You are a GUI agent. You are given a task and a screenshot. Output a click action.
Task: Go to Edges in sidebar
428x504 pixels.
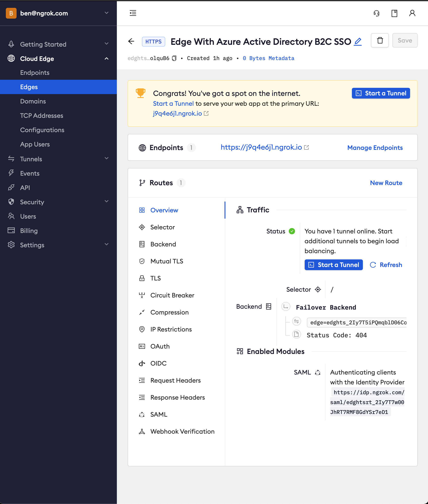pyautogui.click(x=58, y=87)
